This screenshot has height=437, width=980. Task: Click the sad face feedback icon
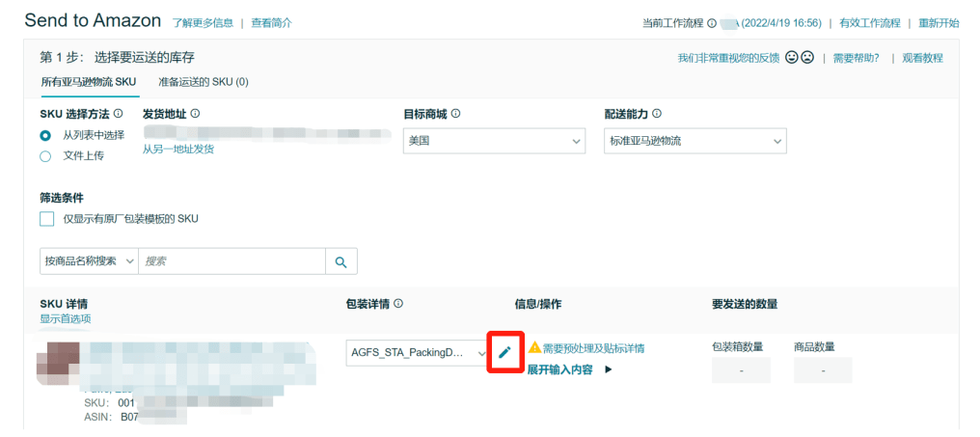pyautogui.click(x=806, y=58)
